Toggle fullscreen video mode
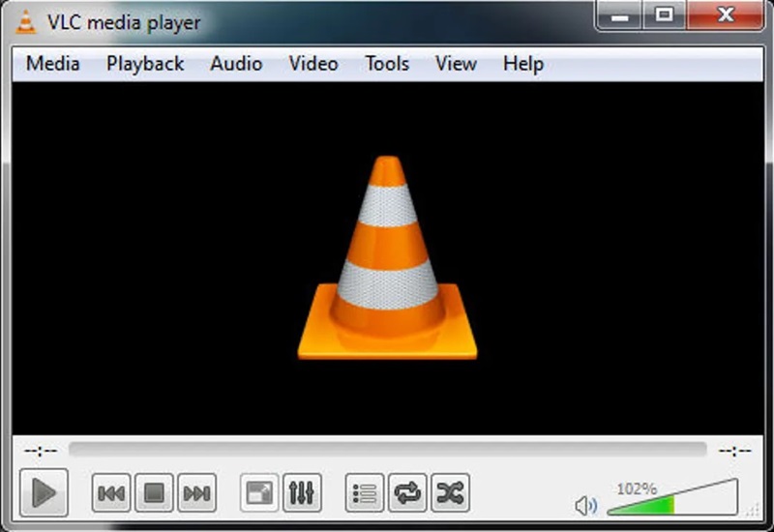The height and width of the screenshot is (532, 774). click(259, 492)
